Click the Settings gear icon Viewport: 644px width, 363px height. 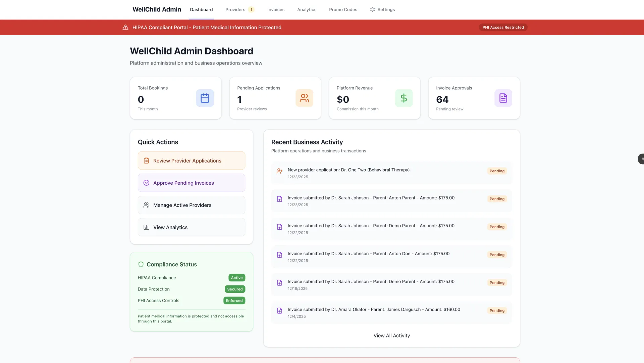[372, 10]
